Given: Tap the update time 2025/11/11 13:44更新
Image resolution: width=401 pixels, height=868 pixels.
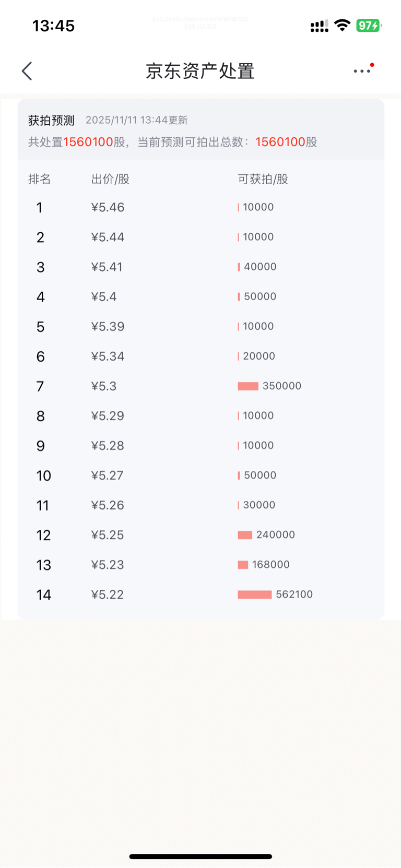Looking at the screenshot, I should [136, 121].
